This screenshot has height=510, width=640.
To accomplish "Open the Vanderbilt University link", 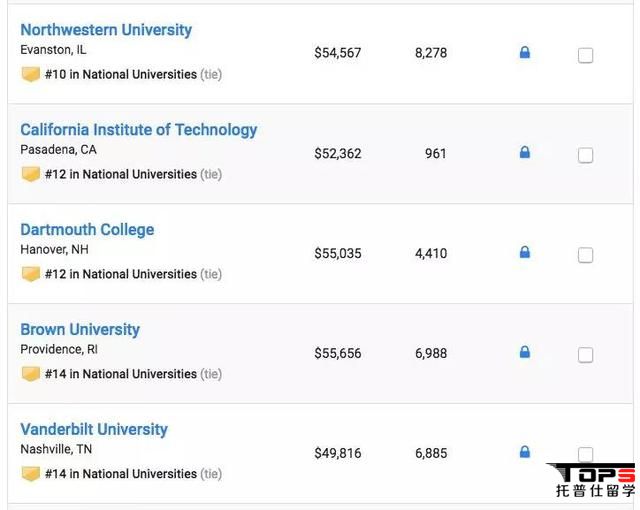I will 94,429.
